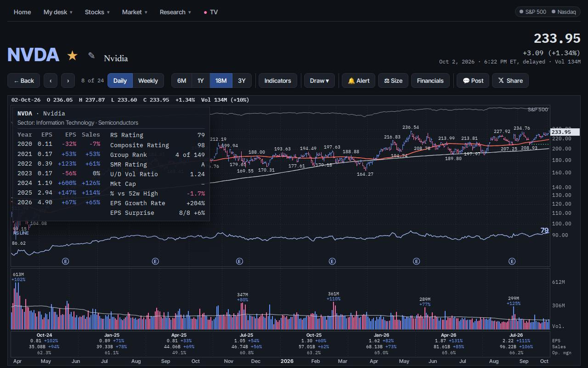Viewport: 588px width, 368px height.
Task: Open the Size scale button
Action: point(393,80)
